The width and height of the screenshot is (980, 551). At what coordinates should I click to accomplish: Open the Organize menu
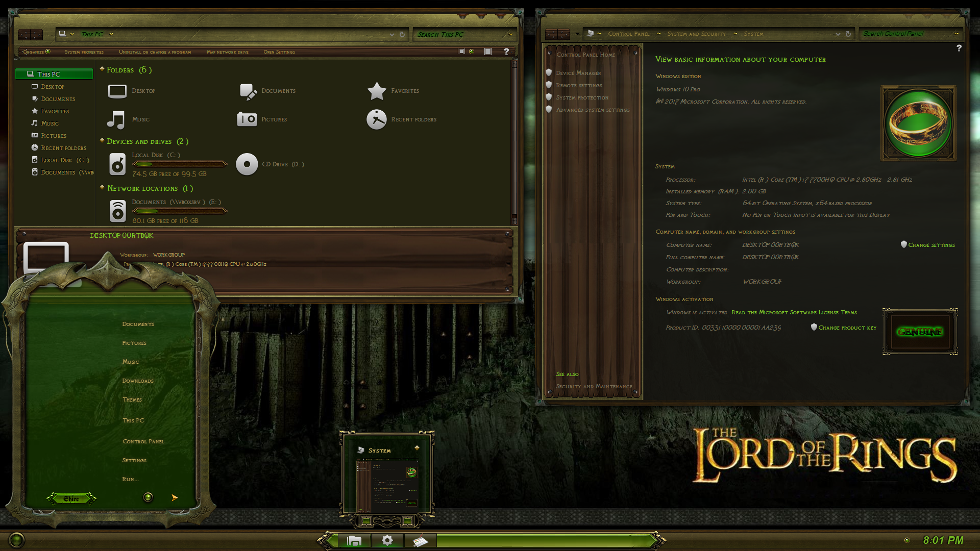click(34, 52)
